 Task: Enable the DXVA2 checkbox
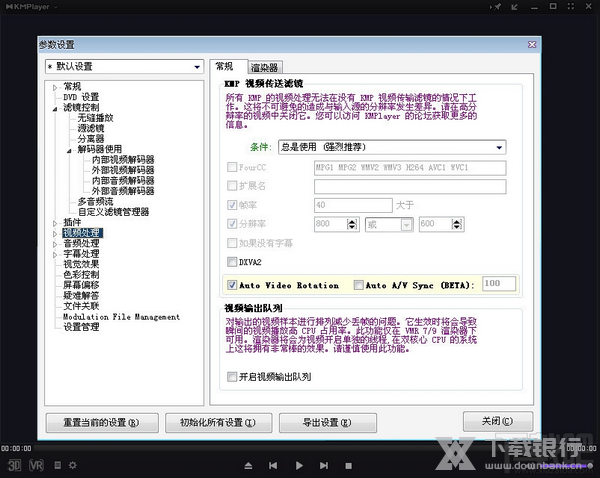[x=232, y=261]
